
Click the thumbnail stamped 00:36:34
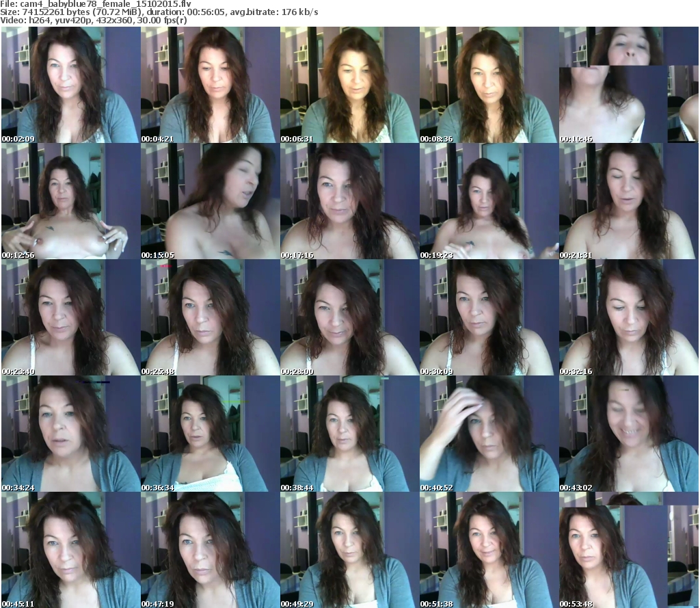pyautogui.click(x=211, y=434)
